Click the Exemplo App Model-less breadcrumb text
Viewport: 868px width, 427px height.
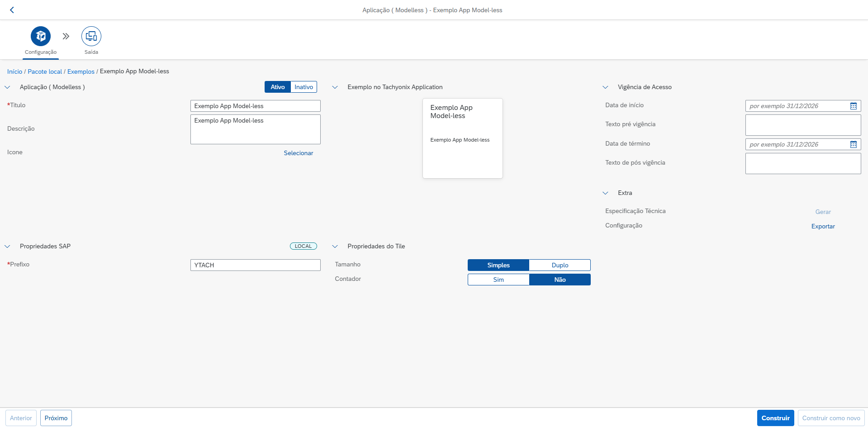pyautogui.click(x=134, y=71)
